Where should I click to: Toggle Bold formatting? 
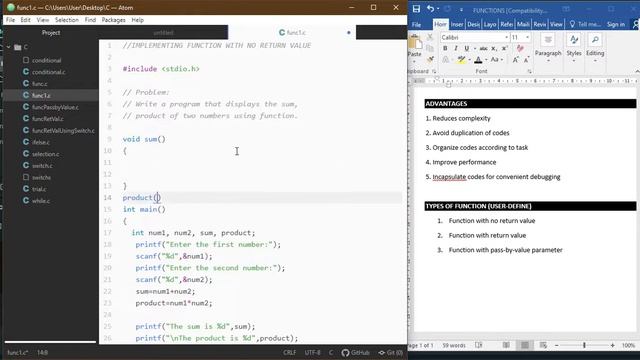[445, 49]
